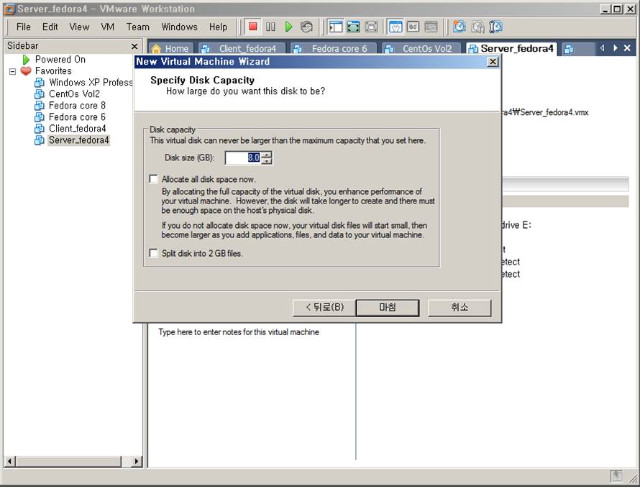
Task: Select Server_fedora4 in the sidebar tree
Action: point(72,140)
